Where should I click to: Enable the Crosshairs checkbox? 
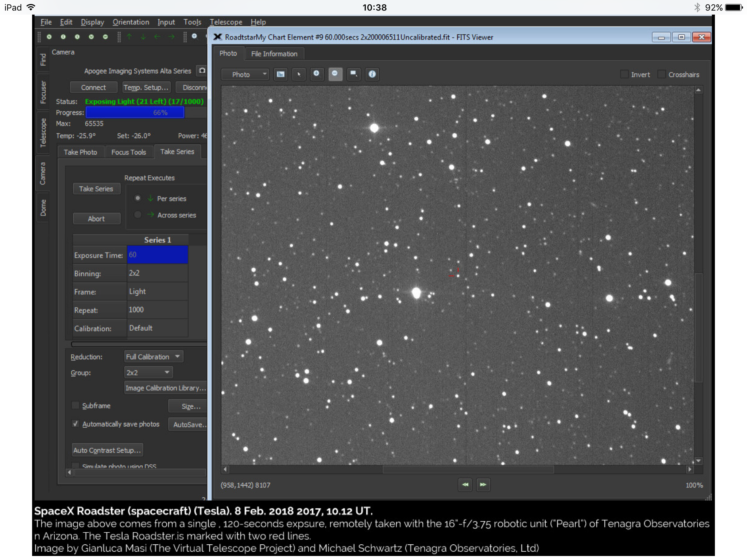pos(662,74)
